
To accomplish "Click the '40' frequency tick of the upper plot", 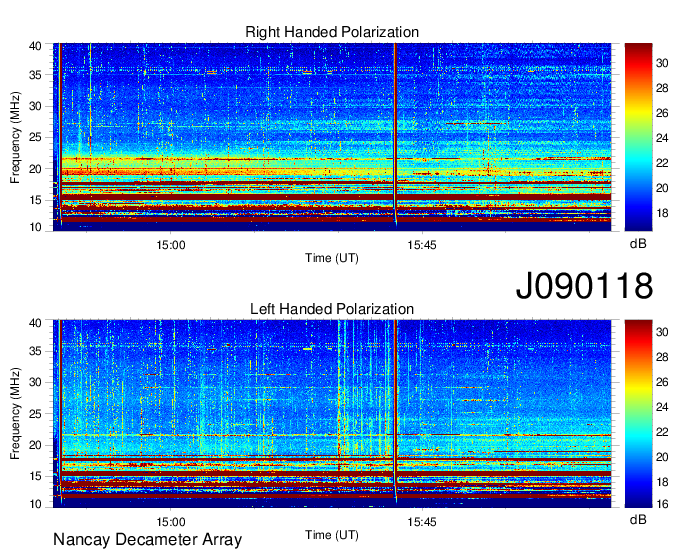I will pyautogui.click(x=35, y=46).
